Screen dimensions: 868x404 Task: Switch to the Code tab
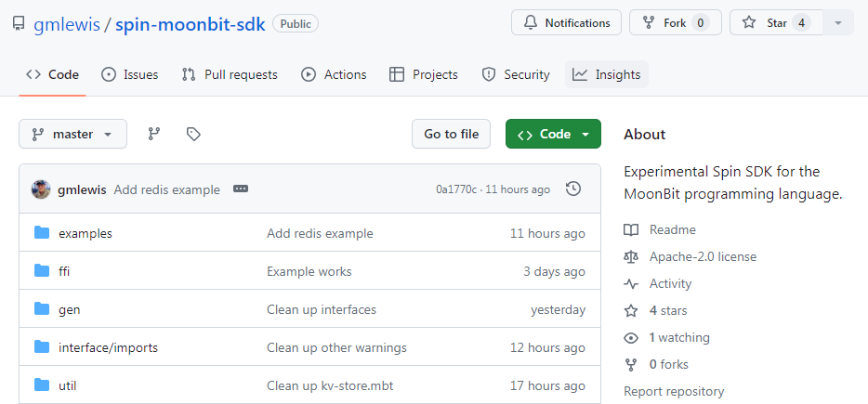53,74
